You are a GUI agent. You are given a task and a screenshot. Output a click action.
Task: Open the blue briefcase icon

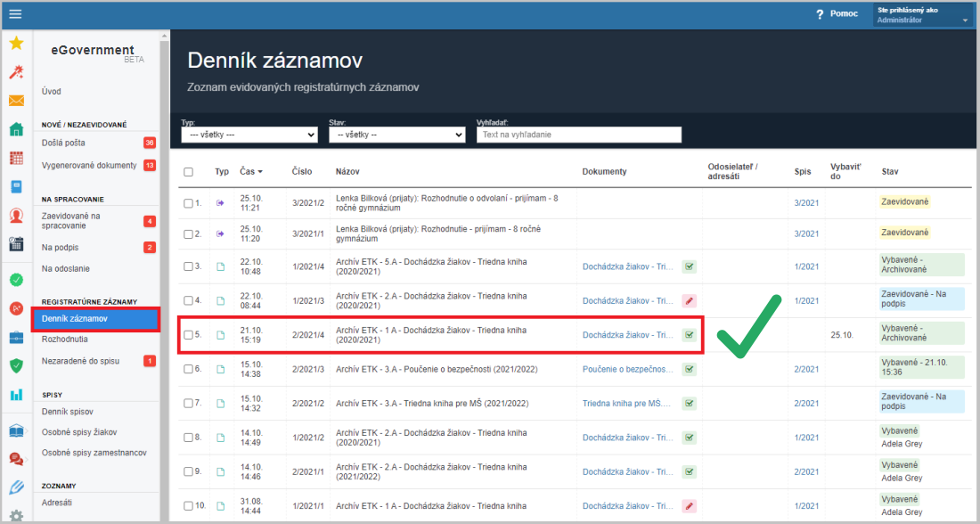pos(16,338)
